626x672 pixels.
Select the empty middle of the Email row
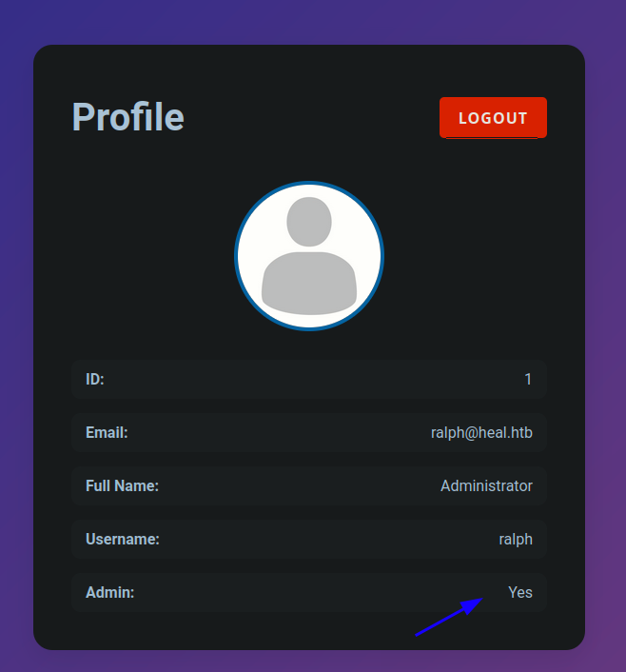(279, 432)
